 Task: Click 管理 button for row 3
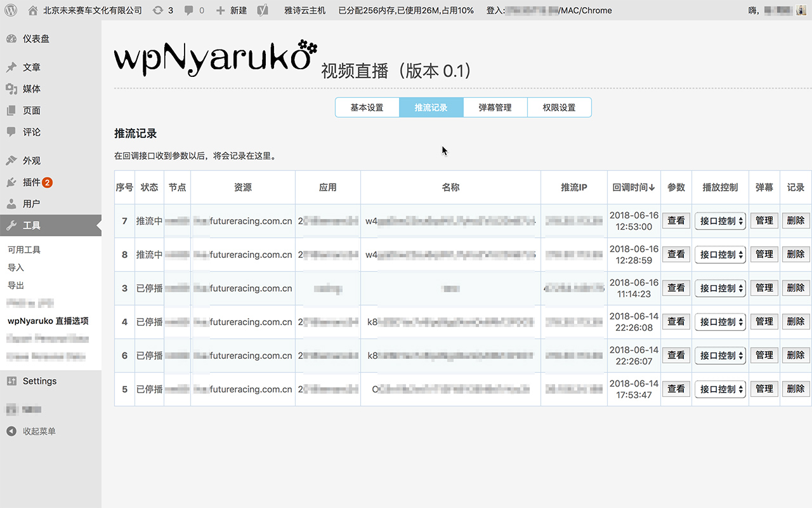click(x=764, y=288)
